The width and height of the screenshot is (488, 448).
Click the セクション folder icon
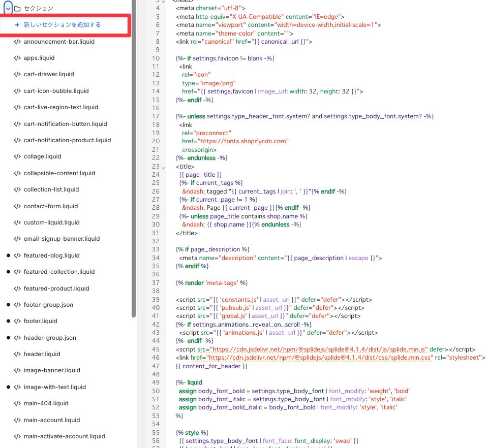pyautogui.click(x=17, y=9)
